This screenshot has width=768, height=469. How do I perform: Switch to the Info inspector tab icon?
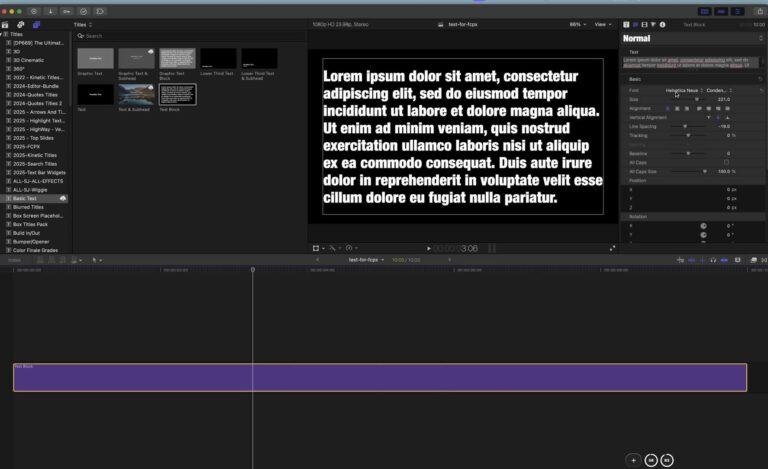(x=662, y=24)
